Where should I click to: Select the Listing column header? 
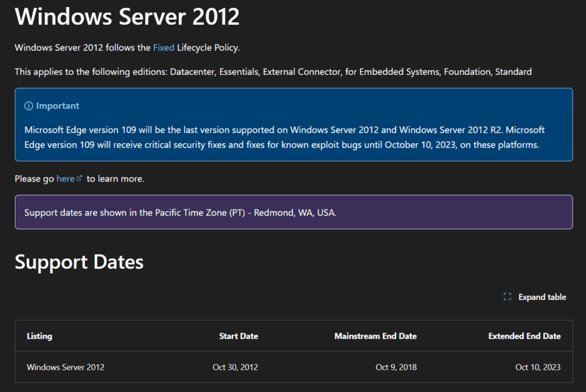tap(40, 336)
